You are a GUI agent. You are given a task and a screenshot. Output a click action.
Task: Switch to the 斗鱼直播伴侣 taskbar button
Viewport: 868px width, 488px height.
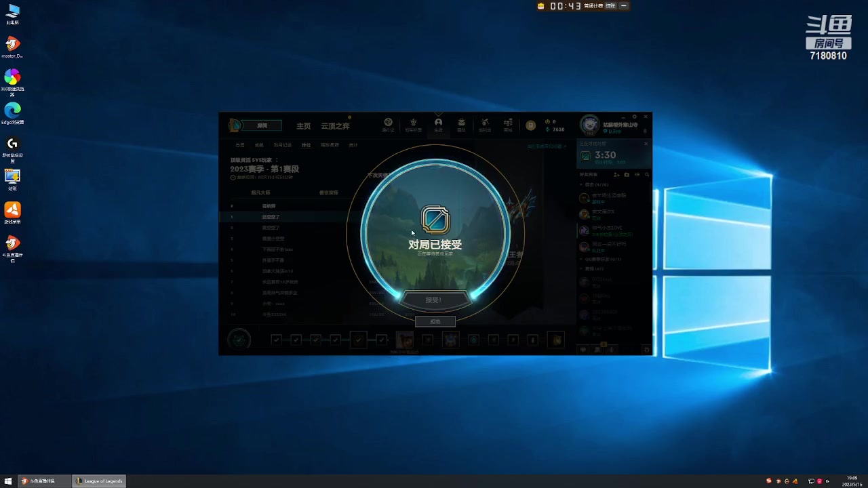(x=45, y=481)
